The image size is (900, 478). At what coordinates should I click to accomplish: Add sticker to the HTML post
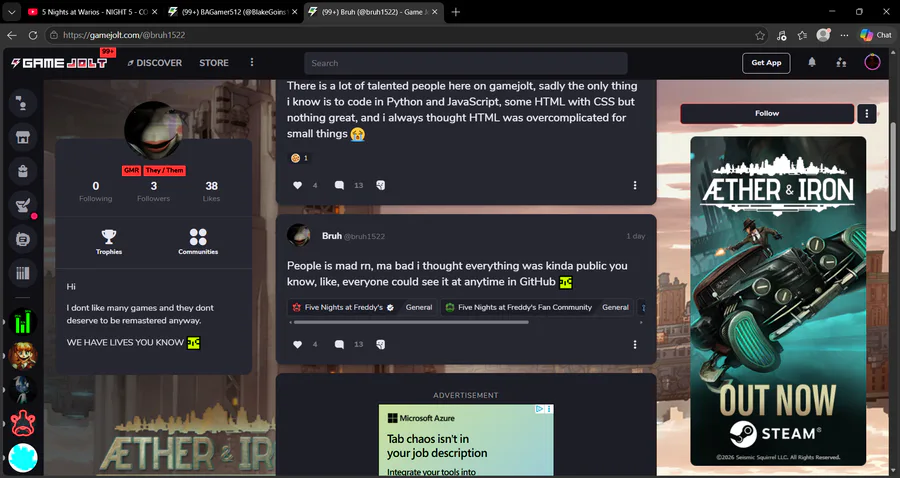(x=380, y=185)
